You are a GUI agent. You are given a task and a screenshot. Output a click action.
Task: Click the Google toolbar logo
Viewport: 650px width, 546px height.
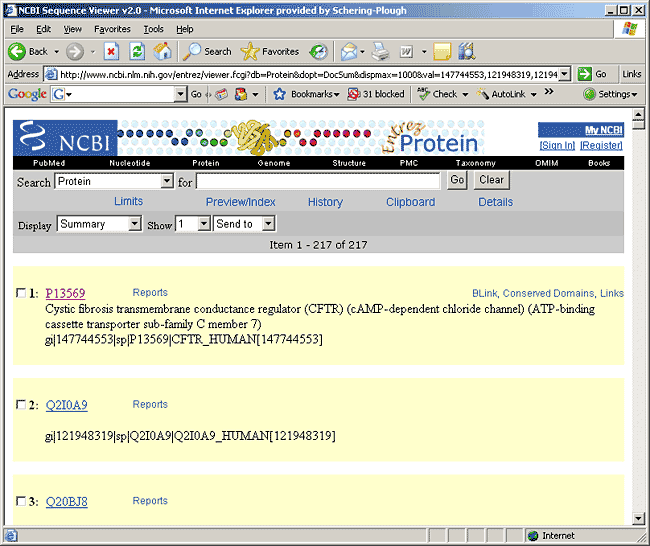(x=27, y=94)
